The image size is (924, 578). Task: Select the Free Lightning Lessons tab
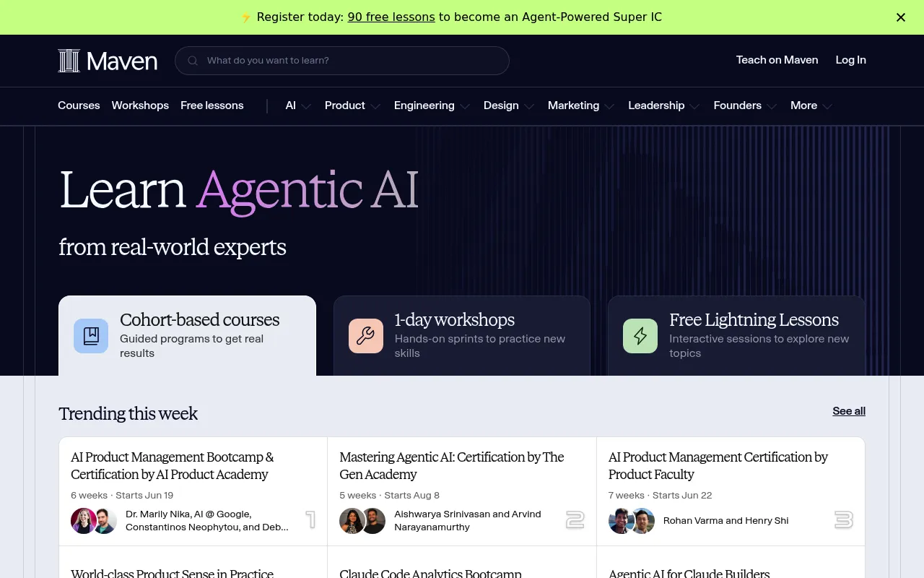[736, 336]
